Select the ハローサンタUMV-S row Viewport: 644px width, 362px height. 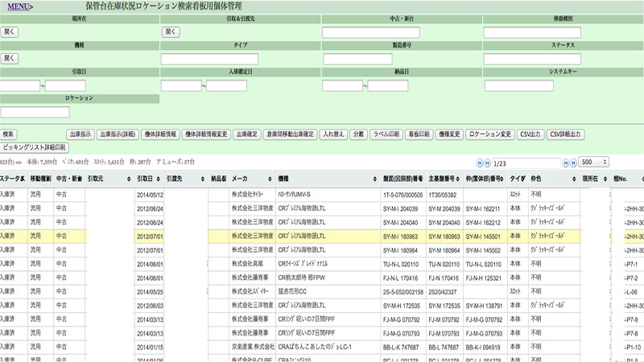322,195
